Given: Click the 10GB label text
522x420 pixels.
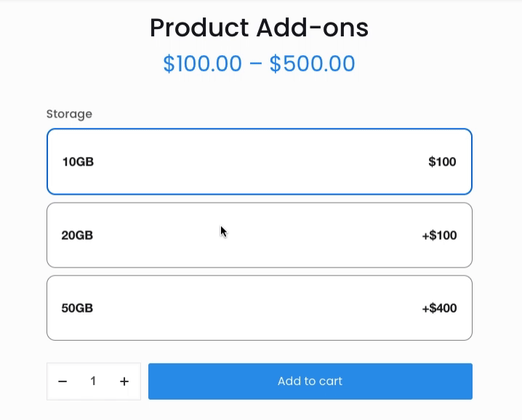Looking at the screenshot, I should pos(78,162).
